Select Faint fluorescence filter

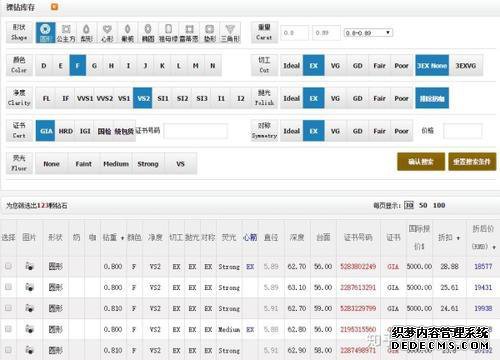pos(83,164)
